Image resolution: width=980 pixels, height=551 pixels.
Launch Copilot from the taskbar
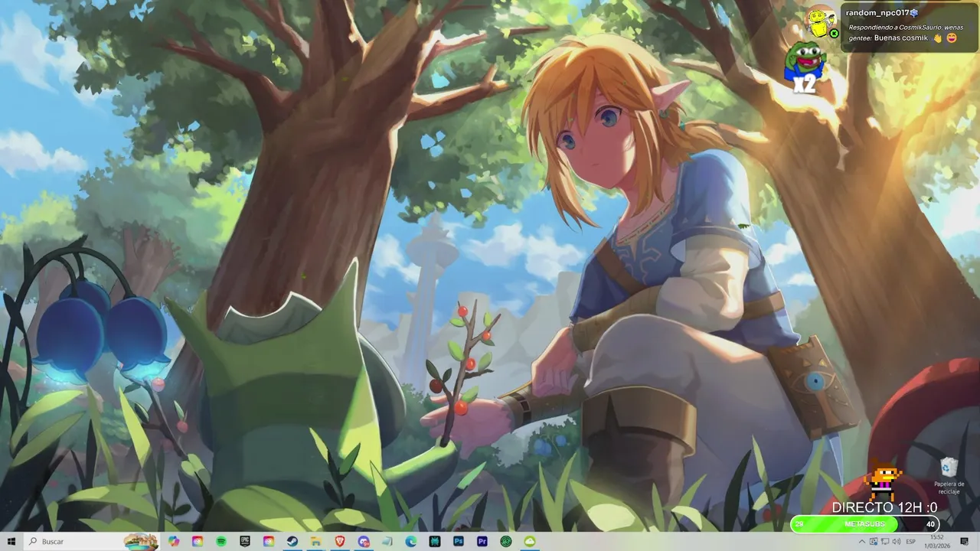click(x=174, y=541)
